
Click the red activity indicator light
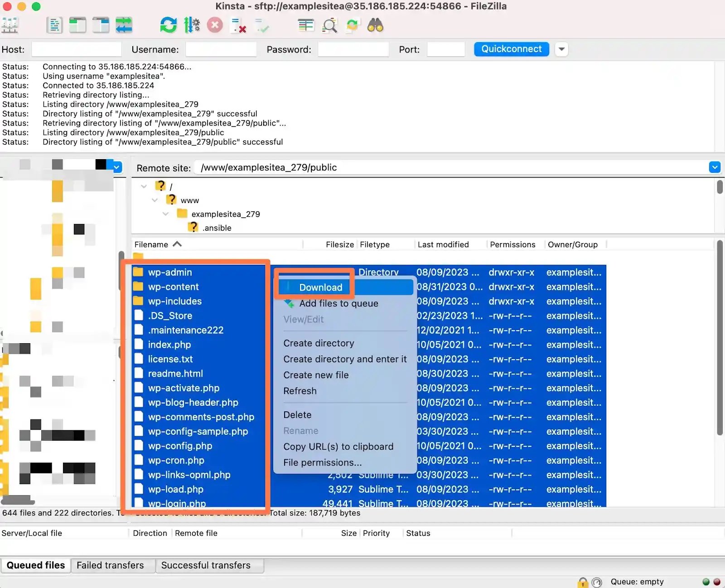tap(717, 582)
